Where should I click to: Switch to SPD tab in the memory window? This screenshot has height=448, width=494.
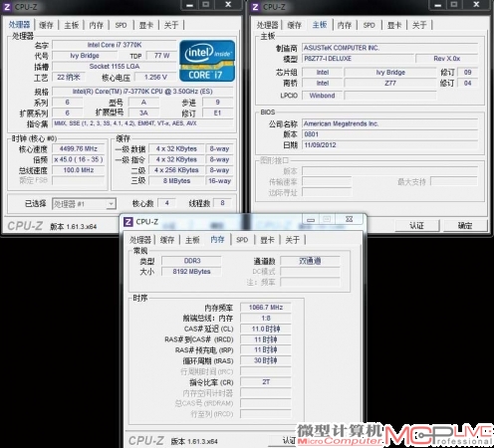(x=242, y=240)
